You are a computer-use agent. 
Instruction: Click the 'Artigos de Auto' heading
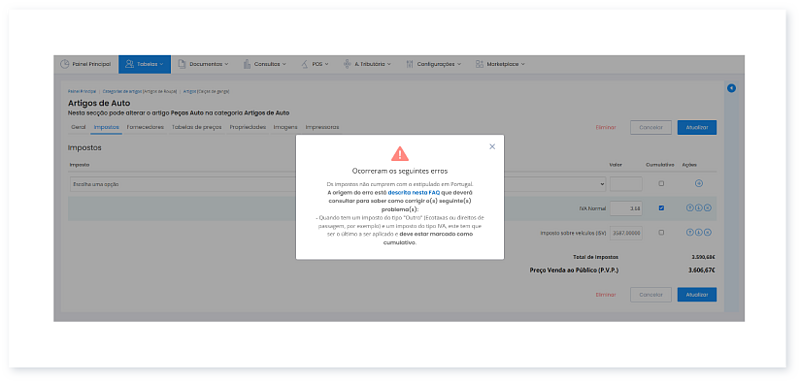pyautogui.click(x=99, y=104)
